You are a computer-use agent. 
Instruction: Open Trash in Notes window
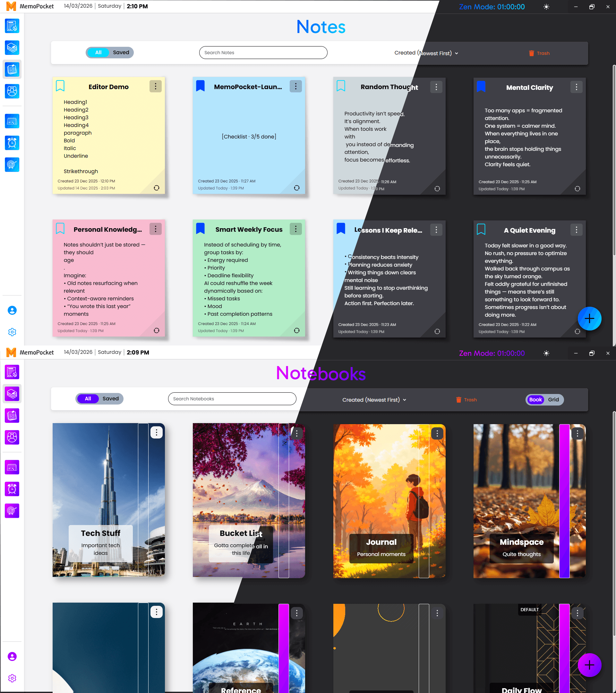(x=539, y=53)
